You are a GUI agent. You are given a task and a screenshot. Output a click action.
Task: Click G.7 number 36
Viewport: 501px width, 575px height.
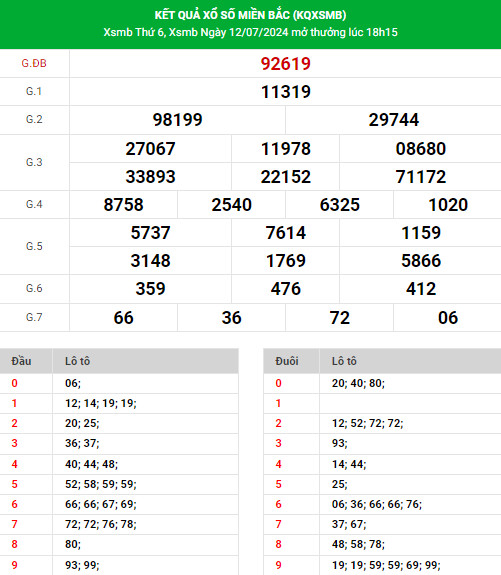[x=231, y=318]
